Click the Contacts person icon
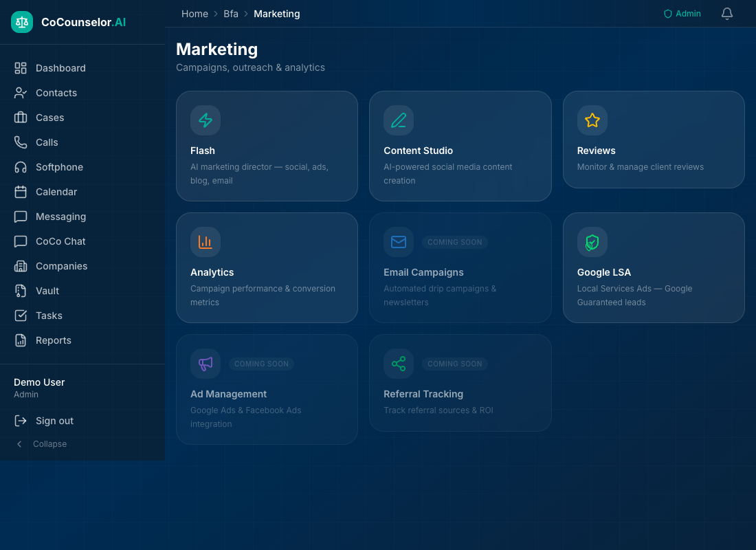Image resolution: width=756 pixels, height=550 pixels. pyautogui.click(x=20, y=93)
